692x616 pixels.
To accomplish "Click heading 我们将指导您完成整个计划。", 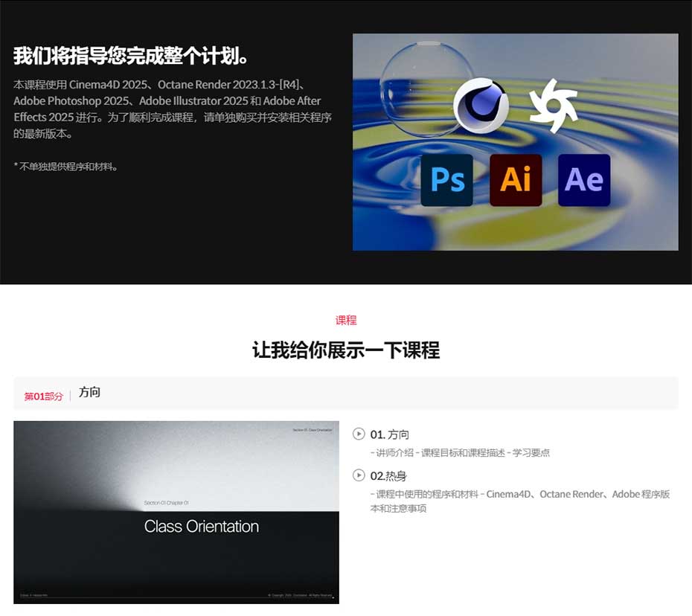I will pos(131,56).
